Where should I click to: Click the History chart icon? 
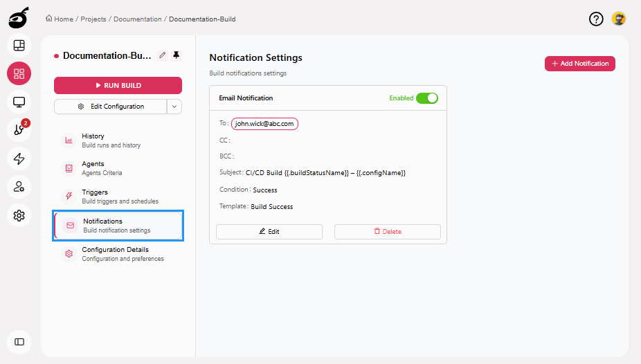pyautogui.click(x=69, y=140)
